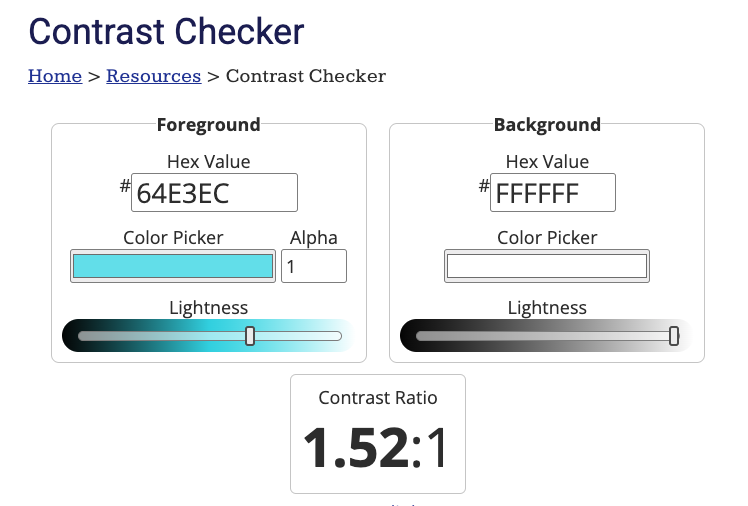
Task: Click the Foreground 'Color Picker' label
Action: tap(173, 238)
